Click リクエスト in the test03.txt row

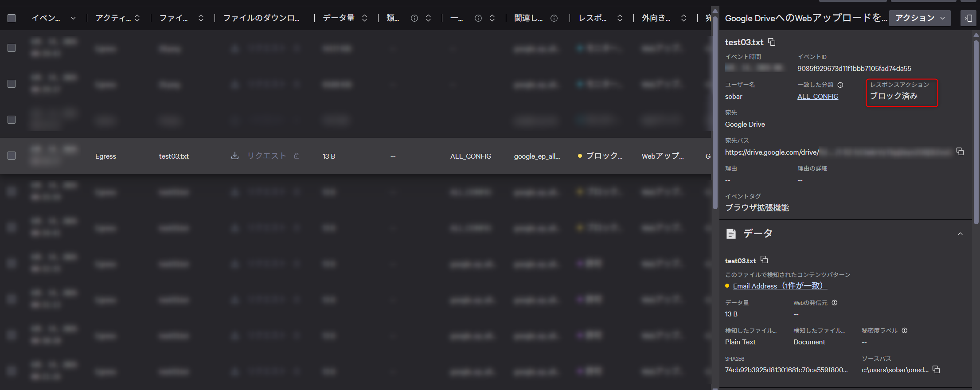(x=266, y=156)
